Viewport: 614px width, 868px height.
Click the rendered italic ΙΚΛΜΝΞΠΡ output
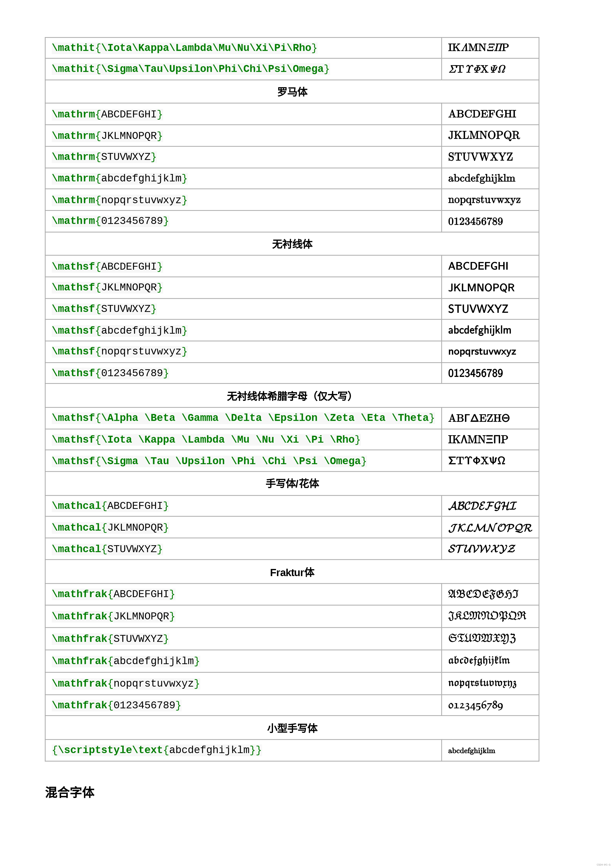point(478,48)
